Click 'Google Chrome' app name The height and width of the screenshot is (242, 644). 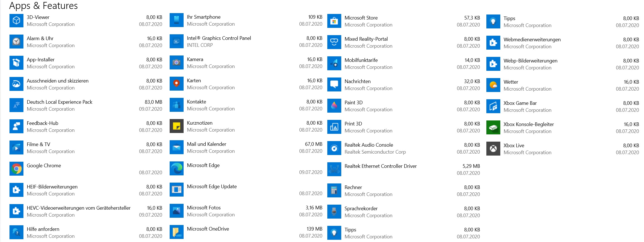[x=44, y=166]
